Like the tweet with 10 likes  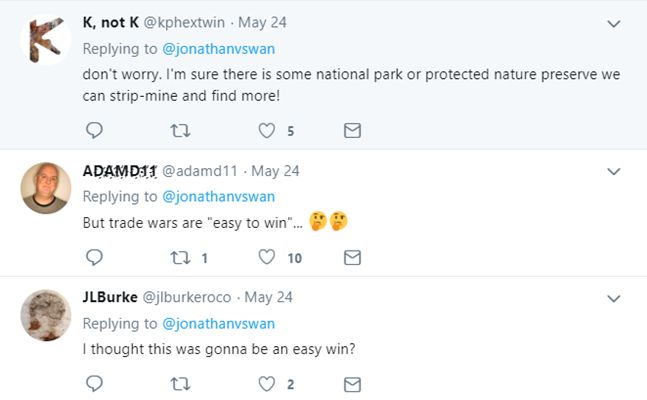coord(267,257)
